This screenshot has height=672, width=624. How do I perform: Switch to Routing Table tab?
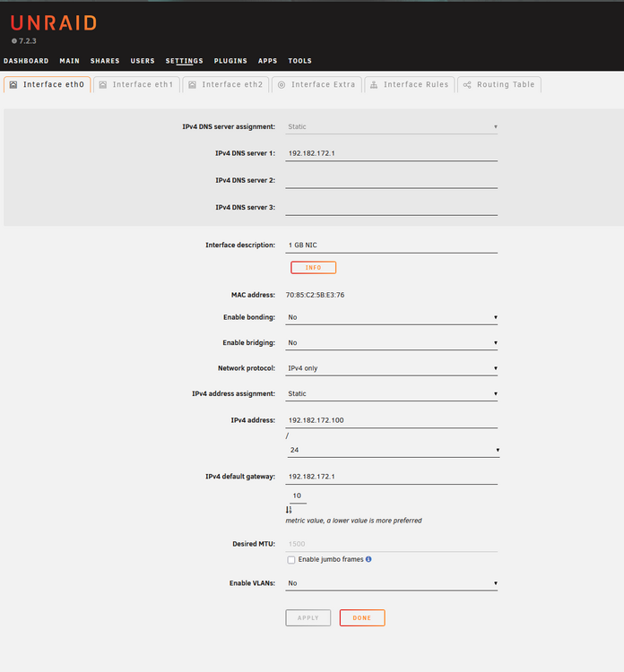point(499,85)
